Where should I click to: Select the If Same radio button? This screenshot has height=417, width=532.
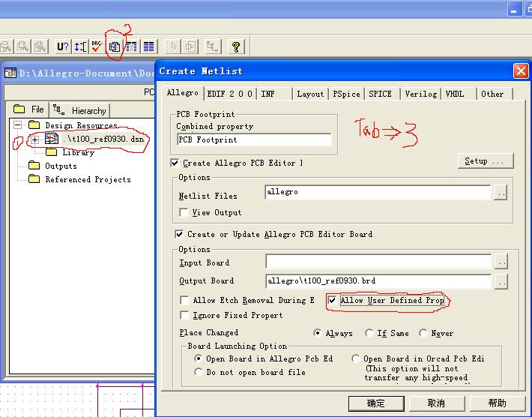[369, 333]
